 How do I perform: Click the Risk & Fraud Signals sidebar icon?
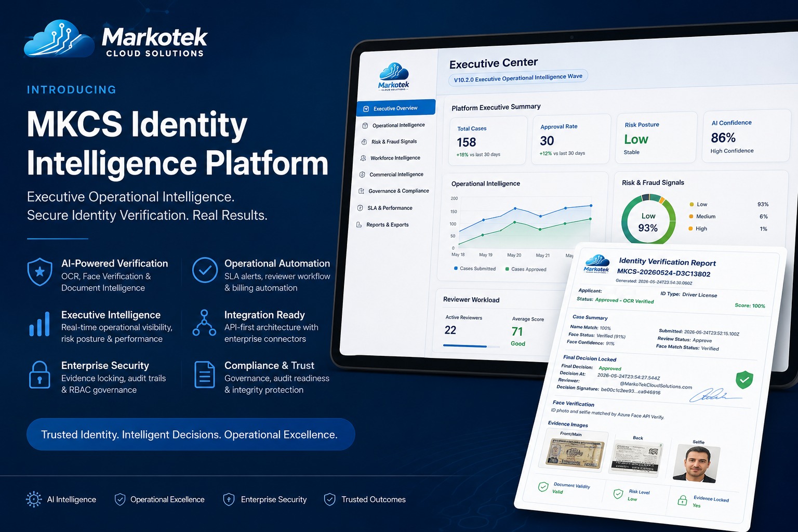[x=364, y=142]
